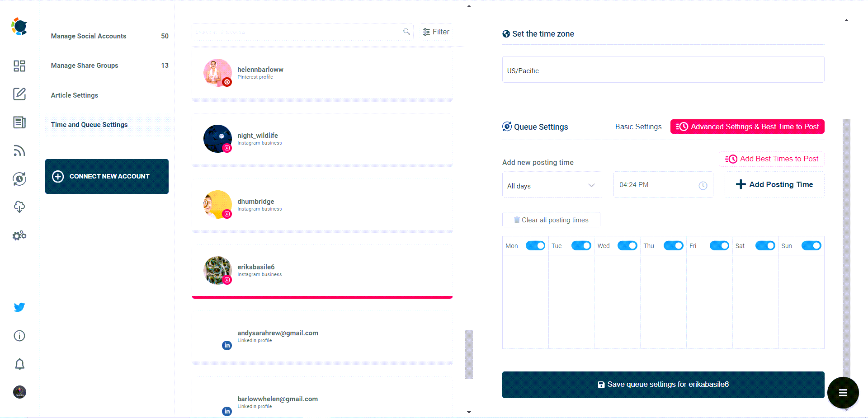Toggle Tuesday posting switch
The height and width of the screenshot is (418, 868).
(581, 245)
